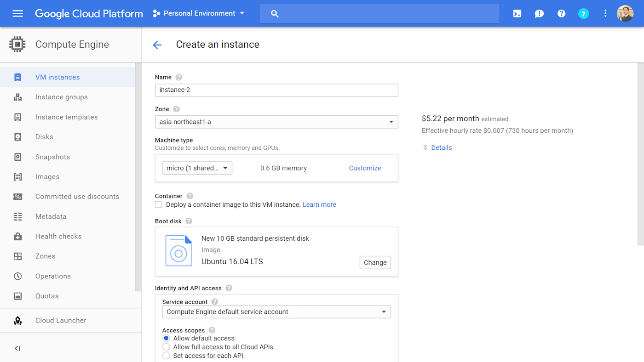Click the top search input box
Viewport: 644px width, 362px height.
[x=379, y=13]
